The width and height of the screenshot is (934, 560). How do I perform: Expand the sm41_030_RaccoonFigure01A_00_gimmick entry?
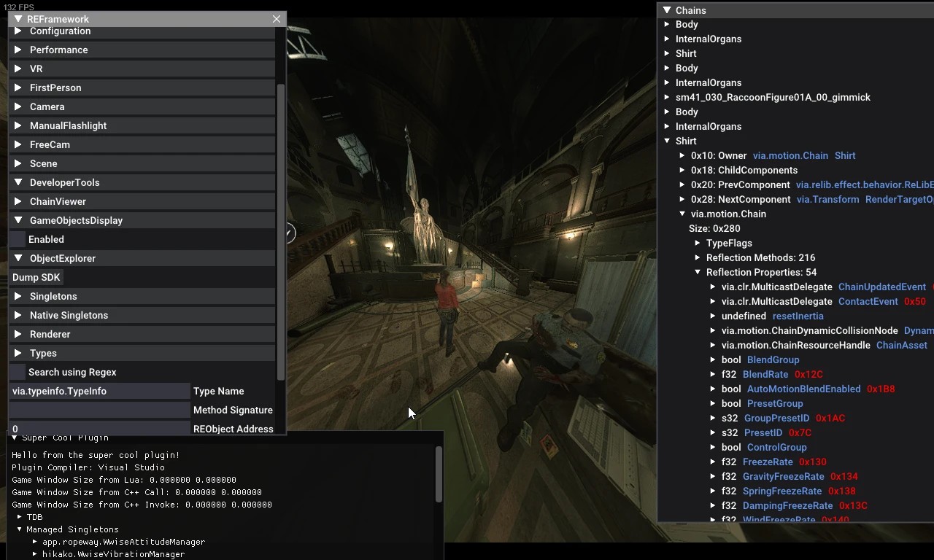click(667, 97)
